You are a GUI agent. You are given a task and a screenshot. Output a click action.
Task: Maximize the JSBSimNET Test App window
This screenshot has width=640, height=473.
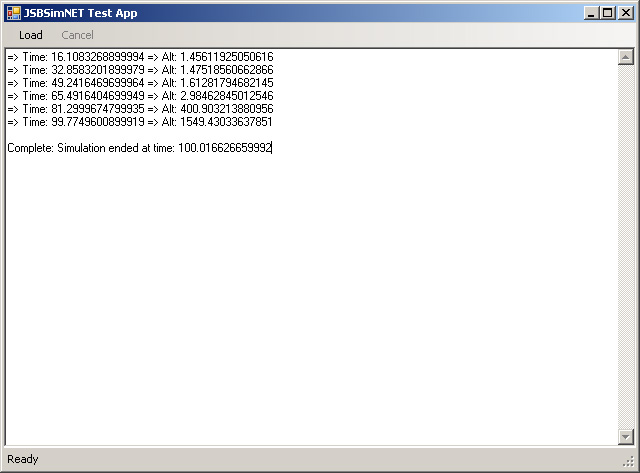pyautogui.click(x=608, y=13)
